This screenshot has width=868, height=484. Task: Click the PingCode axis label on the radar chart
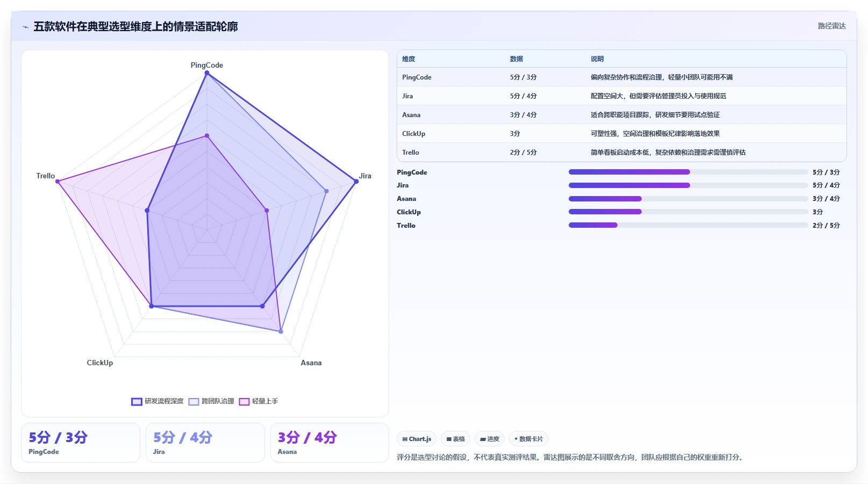click(x=206, y=65)
